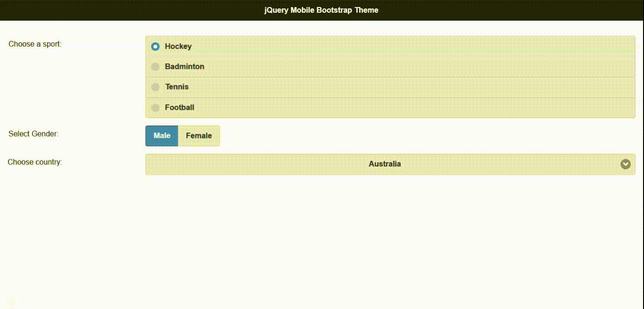The width and height of the screenshot is (644, 309).
Task: Click the "Choose a sport:" label
Action: tap(34, 44)
